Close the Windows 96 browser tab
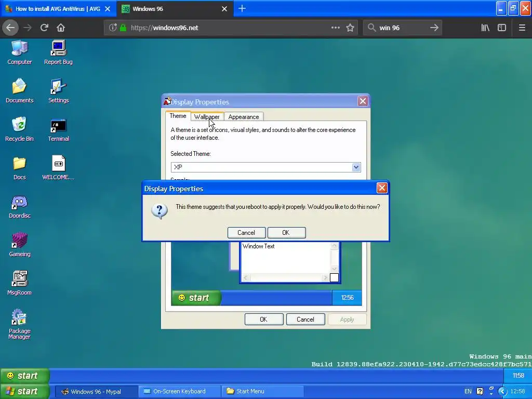Viewport: 532px width, 399px height. click(224, 9)
